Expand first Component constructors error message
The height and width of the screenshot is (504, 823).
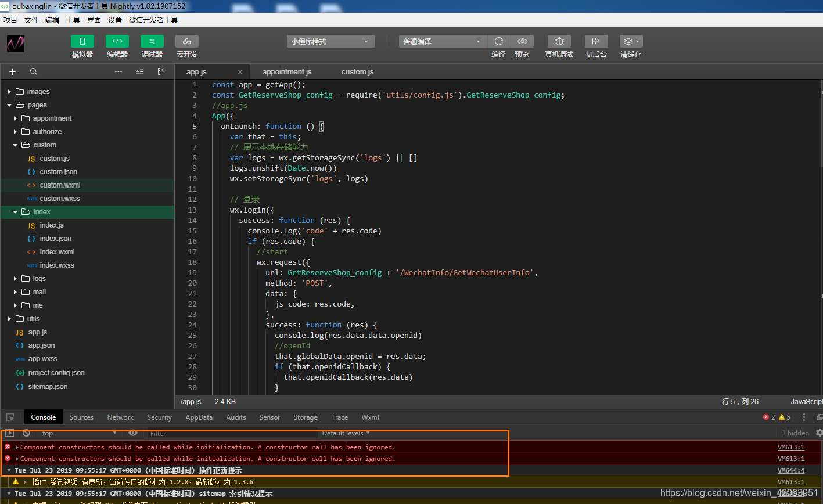point(17,447)
